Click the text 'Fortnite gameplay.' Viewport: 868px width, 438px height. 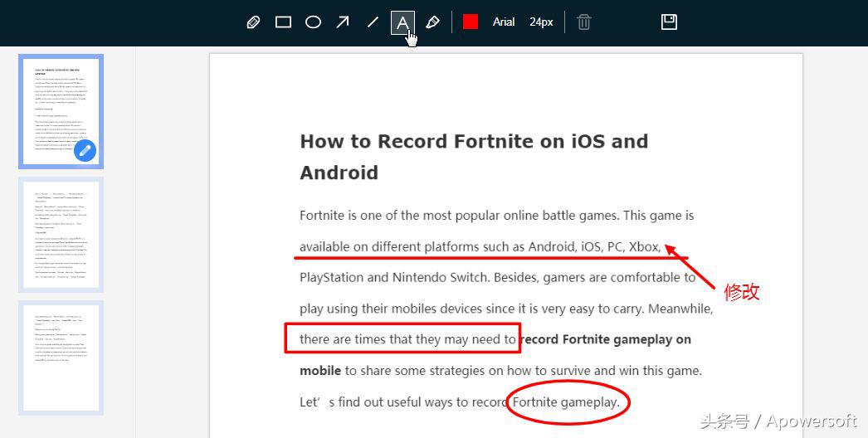click(566, 402)
